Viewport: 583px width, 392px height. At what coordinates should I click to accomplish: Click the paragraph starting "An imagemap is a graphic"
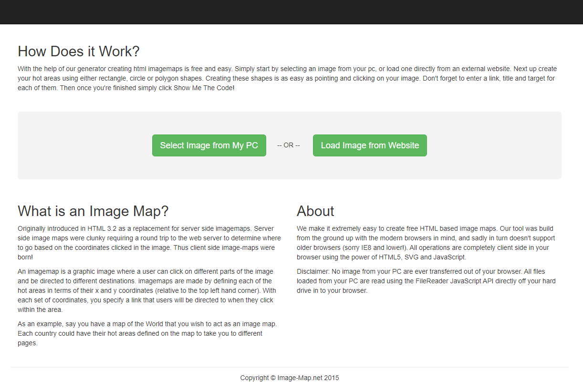coord(146,290)
